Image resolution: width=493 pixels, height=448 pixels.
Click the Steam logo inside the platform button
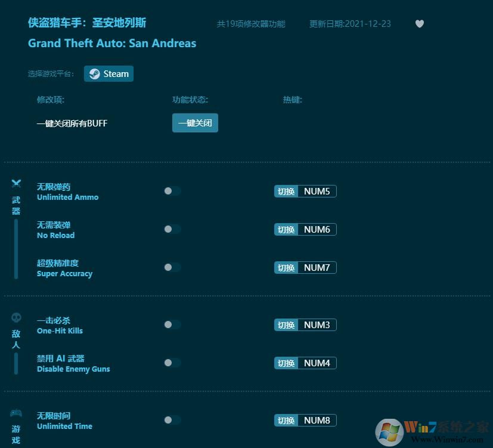95,73
